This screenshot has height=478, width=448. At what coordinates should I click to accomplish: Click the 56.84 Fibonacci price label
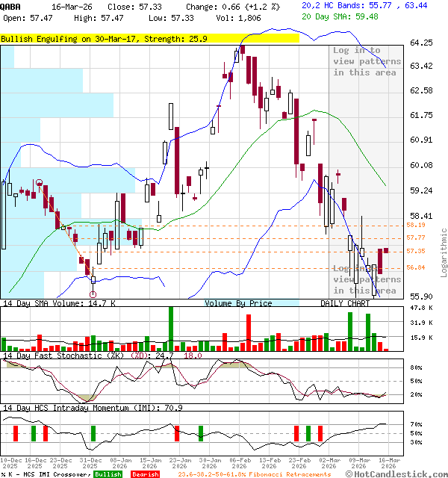[x=416, y=267]
